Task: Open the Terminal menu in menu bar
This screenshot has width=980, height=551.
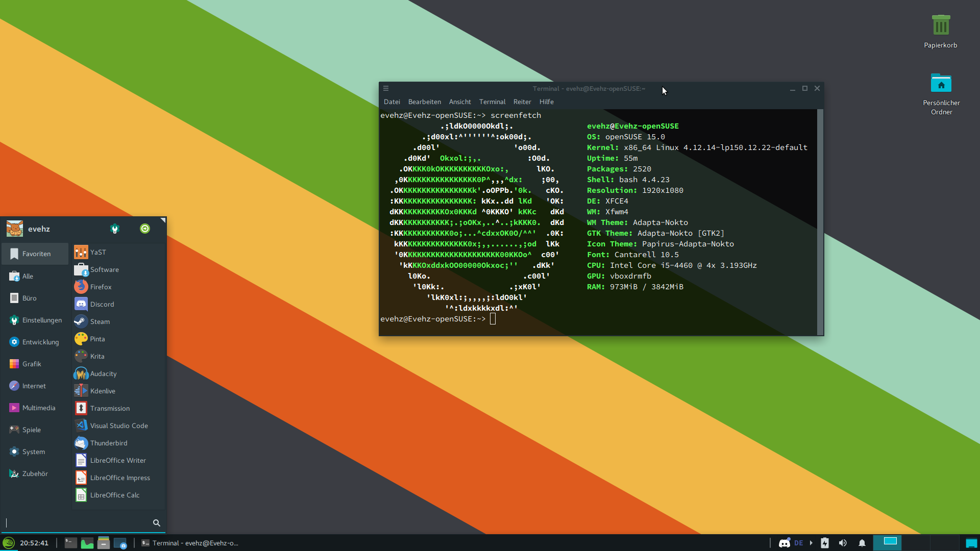Action: pos(492,102)
